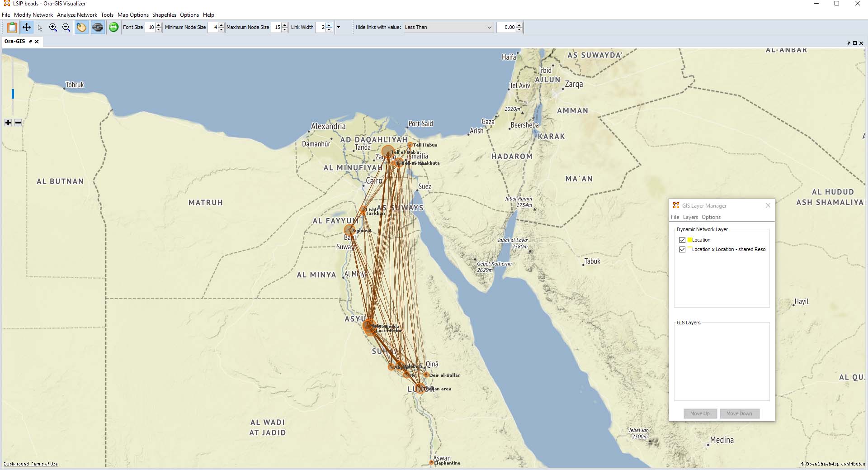The image size is (868, 470).
Task: Uncheck the Location layer checkbox
Action: click(x=682, y=240)
